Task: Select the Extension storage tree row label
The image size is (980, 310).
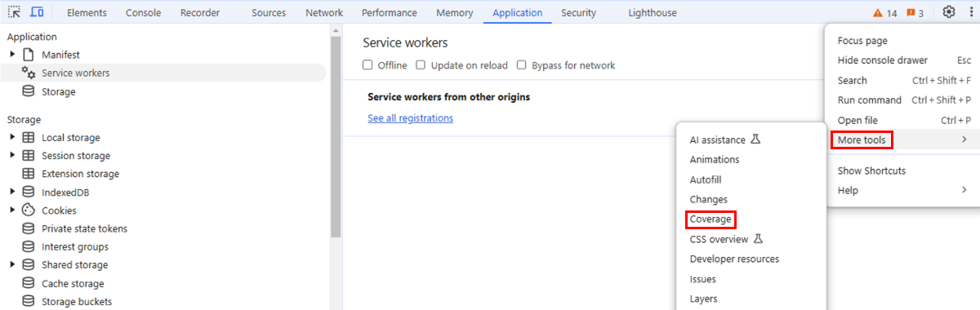Action: (x=80, y=174)
